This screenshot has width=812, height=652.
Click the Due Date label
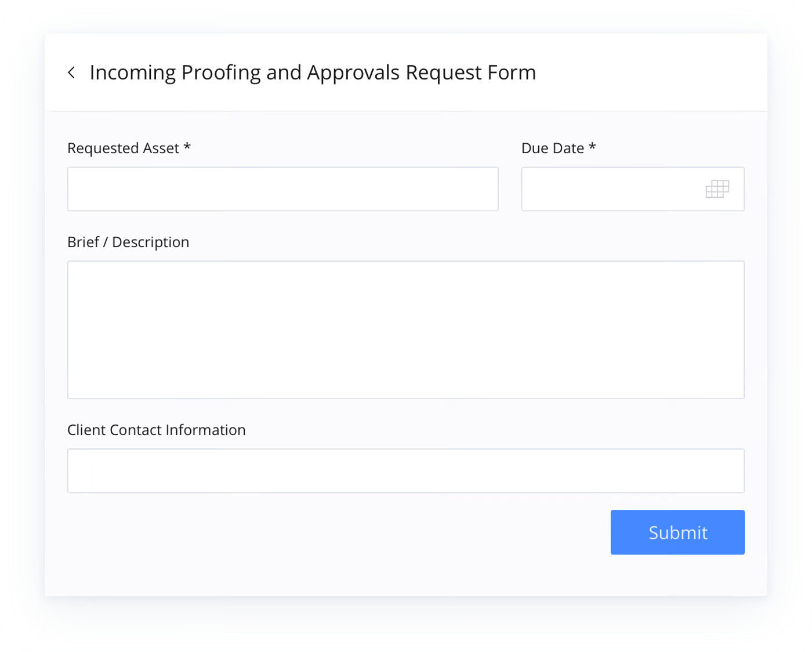pos(553,148)
